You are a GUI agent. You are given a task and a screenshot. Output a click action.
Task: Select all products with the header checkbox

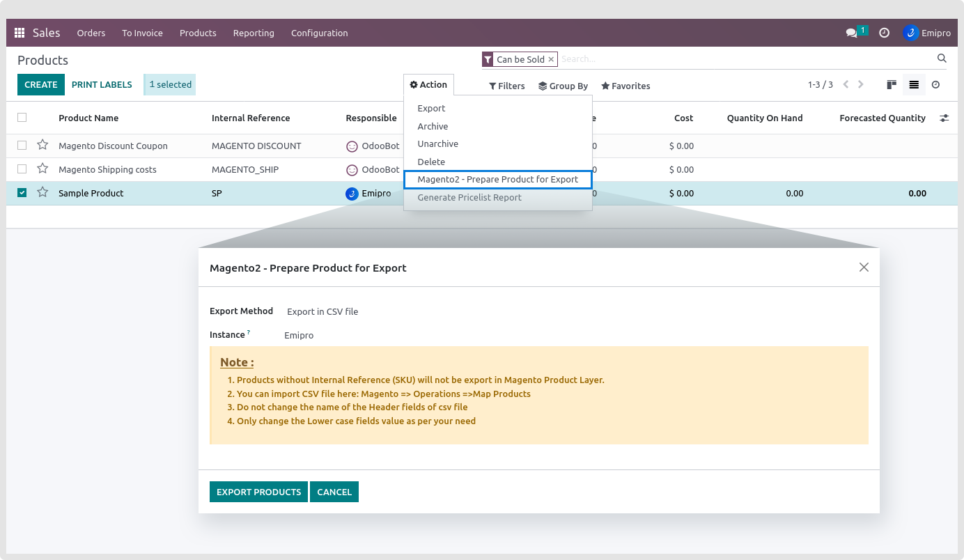click(x=22, y=118)
